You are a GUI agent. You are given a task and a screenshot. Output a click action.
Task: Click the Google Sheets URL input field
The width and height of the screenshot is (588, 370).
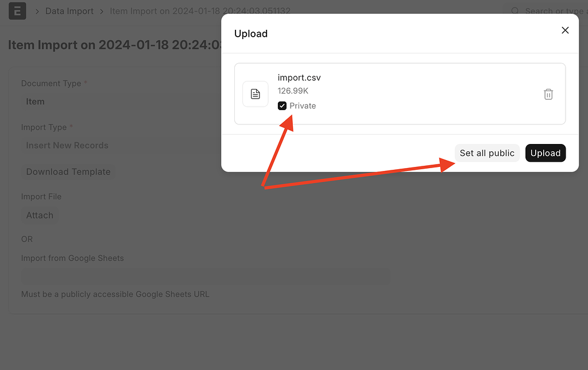pyautogui.click(x=206, y=276)
